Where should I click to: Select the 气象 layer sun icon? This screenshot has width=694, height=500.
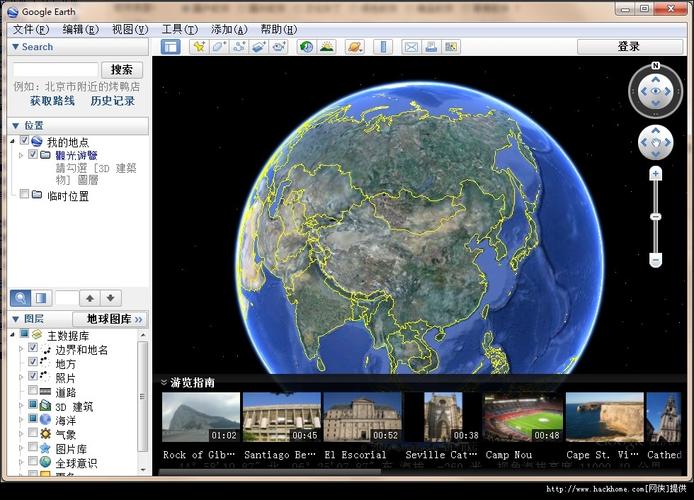[46, 434]
